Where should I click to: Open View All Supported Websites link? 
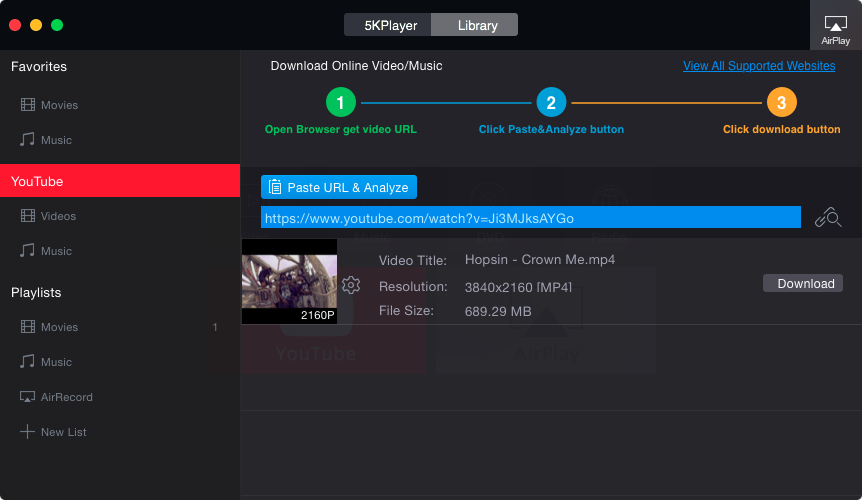[x=759, y=66]
